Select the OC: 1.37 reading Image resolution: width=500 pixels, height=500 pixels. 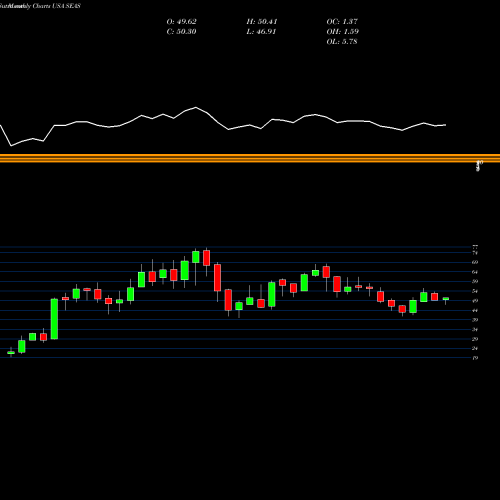tap(342, 22)
